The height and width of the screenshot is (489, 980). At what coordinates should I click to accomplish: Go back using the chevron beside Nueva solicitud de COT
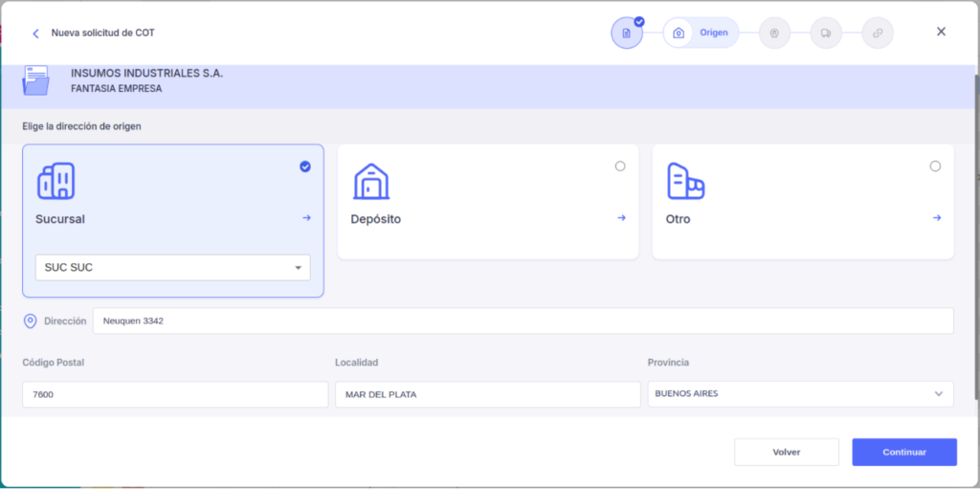[35, 33]
